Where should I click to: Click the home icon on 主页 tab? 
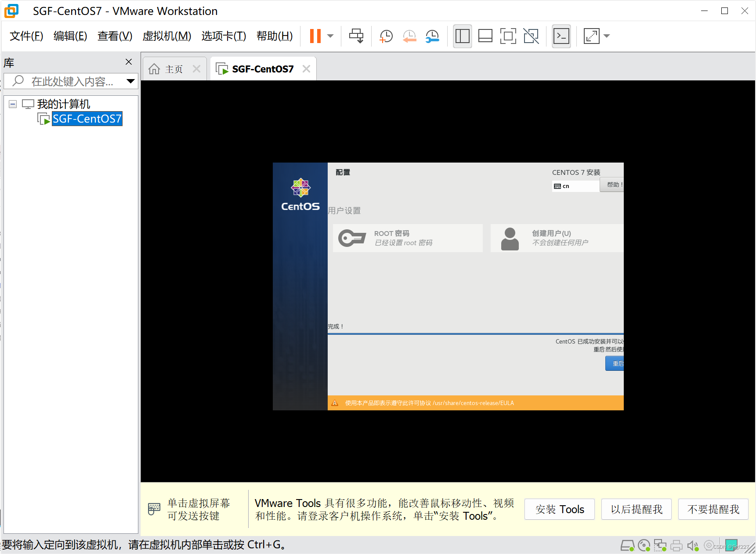pyautogui.click(x=154, y=69)
